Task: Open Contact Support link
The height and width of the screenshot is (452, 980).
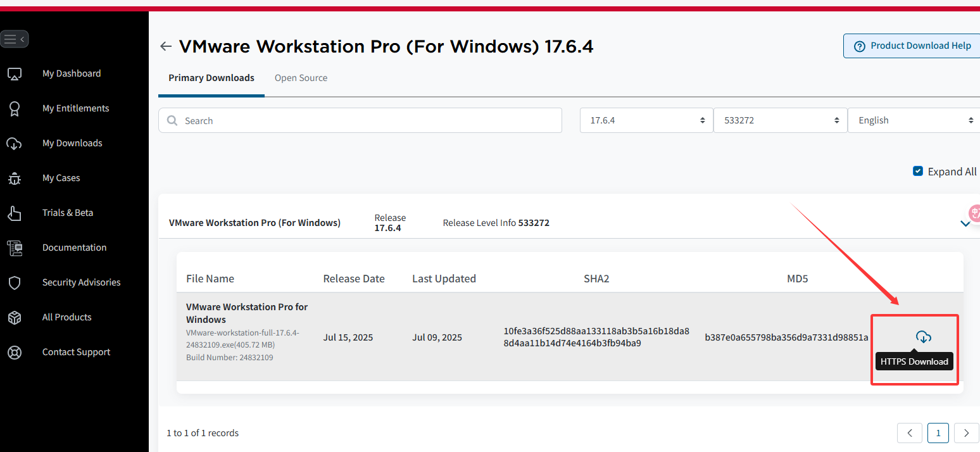Action: coord(77,352)
